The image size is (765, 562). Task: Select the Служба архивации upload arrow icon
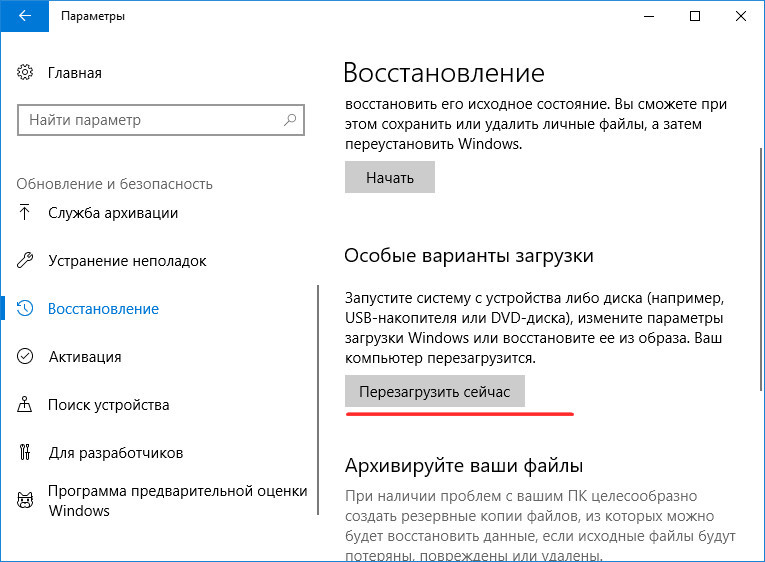[24, 212]
